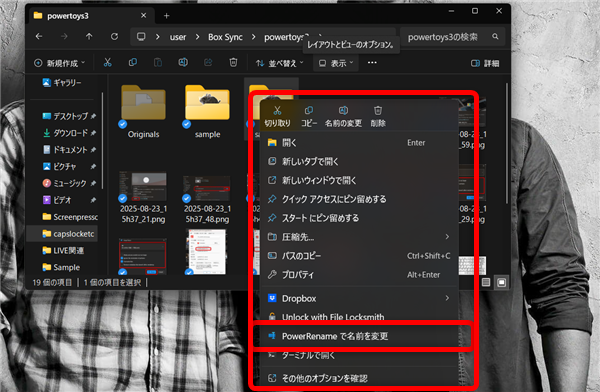The image size is (600, 392).
Task: Click user in the breadcrumb path
Action: coord(178,37)
